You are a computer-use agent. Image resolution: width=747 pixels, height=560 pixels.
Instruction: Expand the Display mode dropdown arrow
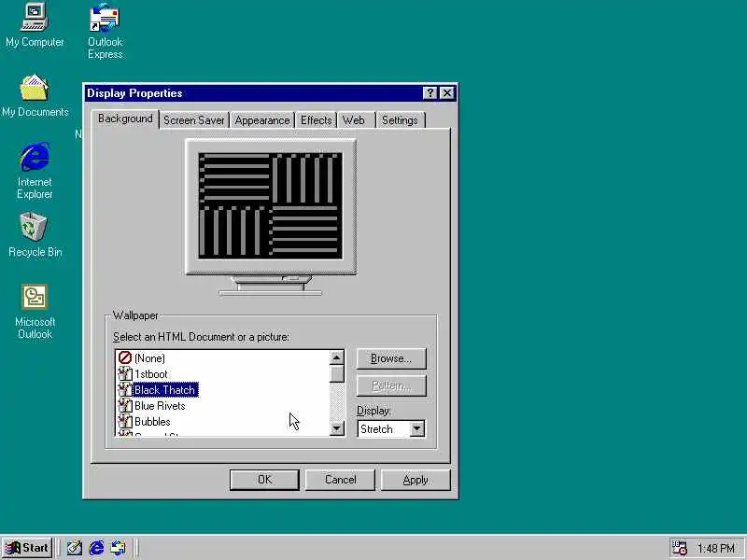click(416, 428)
